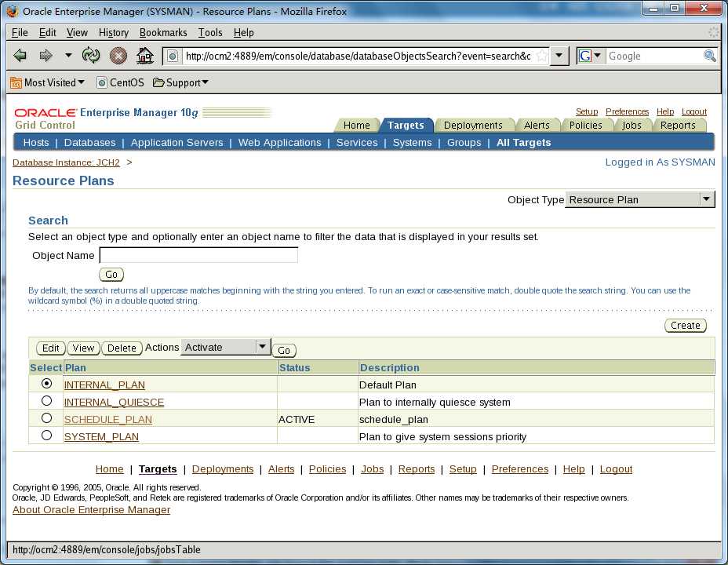Open the Object Type dropdown
This screenshot has width=728, height=565.
(640, 199)
